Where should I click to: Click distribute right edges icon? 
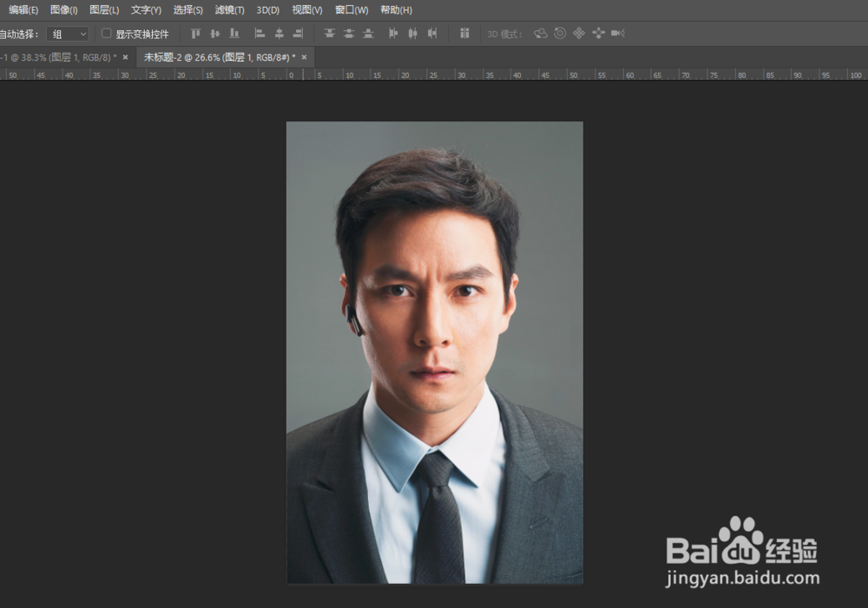[431, 34]
